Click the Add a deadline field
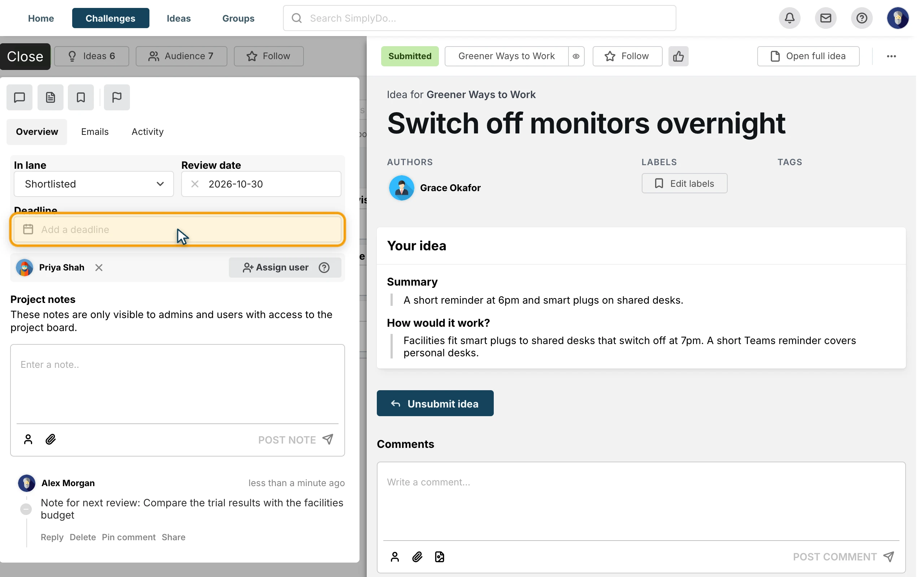 [x=178, y=229]
